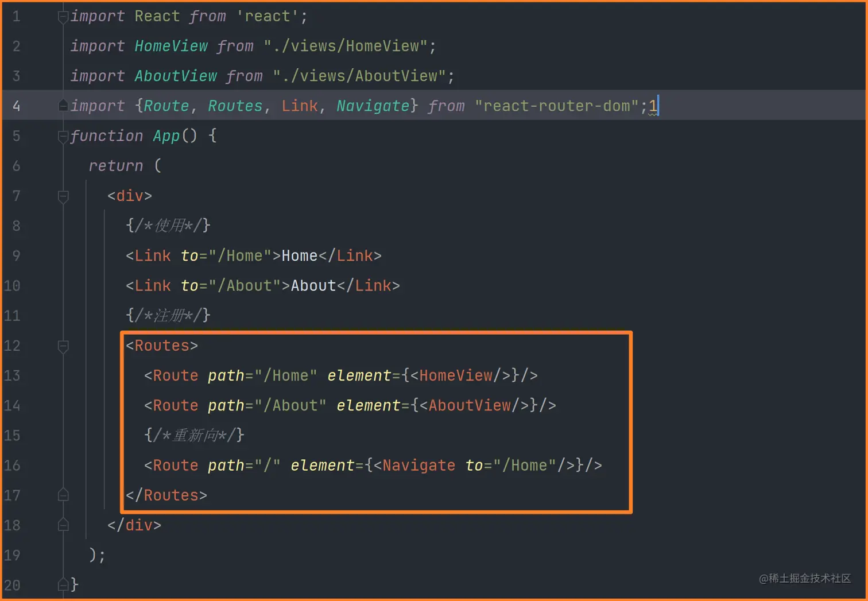Select AboutView identifier in line 3 import

pos(175,76)
